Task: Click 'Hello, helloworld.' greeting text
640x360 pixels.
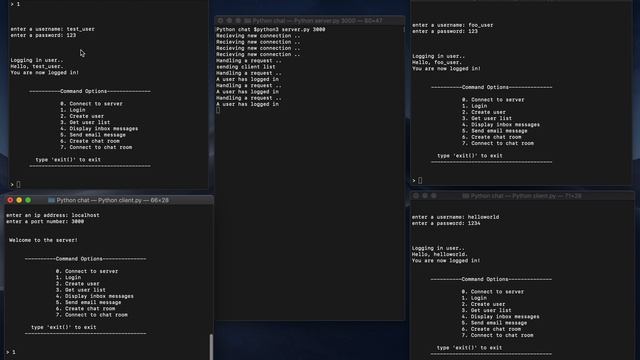Action: 440,254
